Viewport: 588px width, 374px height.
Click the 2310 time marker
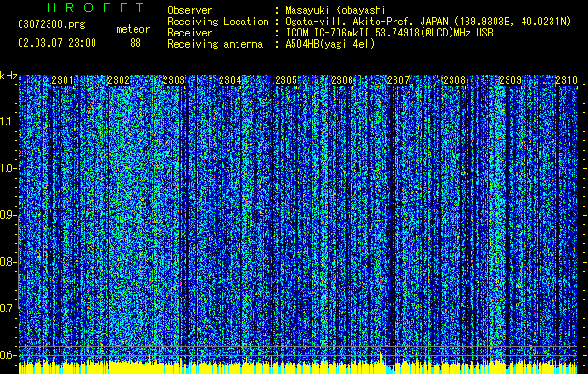click(x=566, y=80)
